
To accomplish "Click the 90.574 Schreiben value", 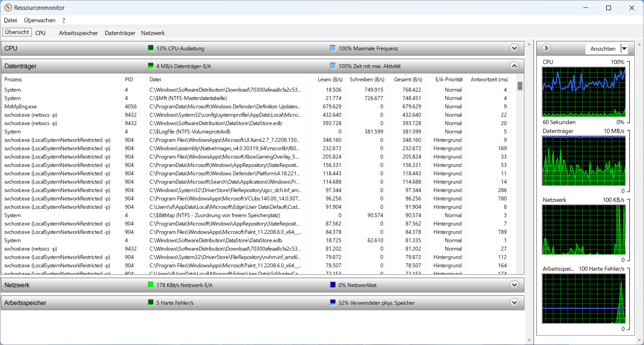I will [x=375, y=215].
